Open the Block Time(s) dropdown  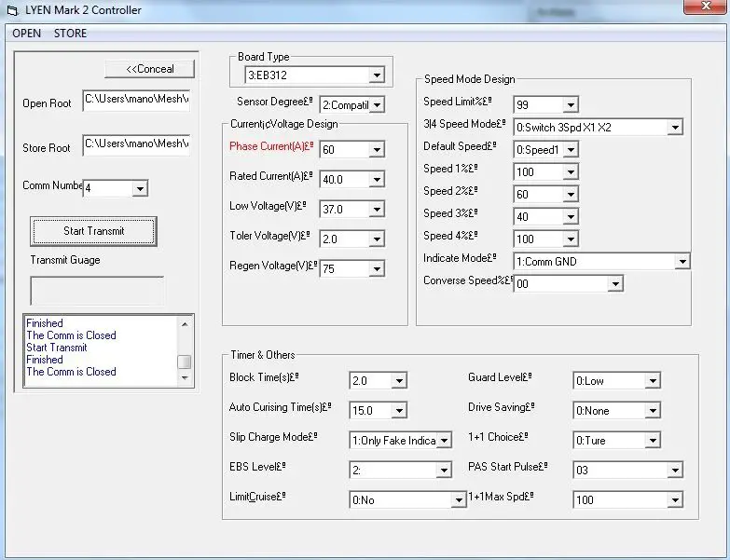click(399, 381)
